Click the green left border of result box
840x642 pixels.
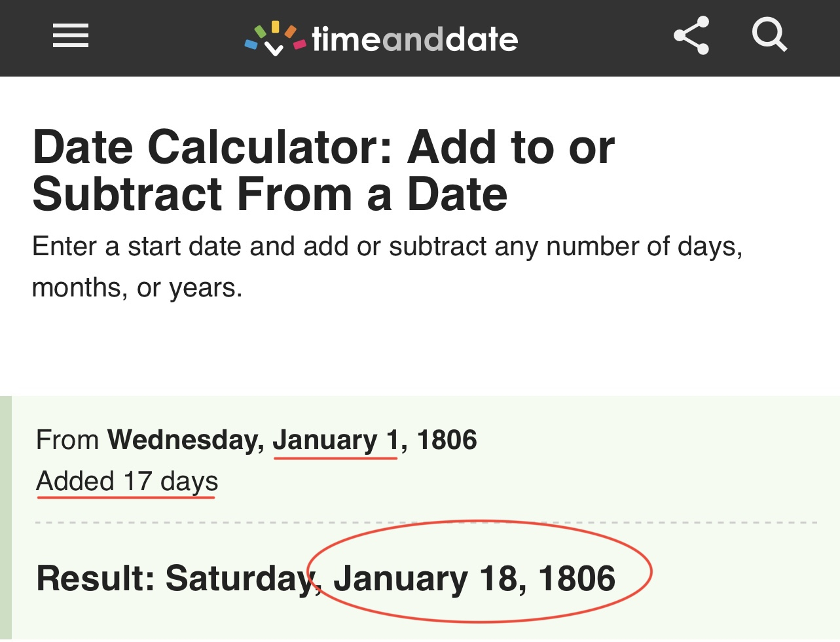point(5,517)
